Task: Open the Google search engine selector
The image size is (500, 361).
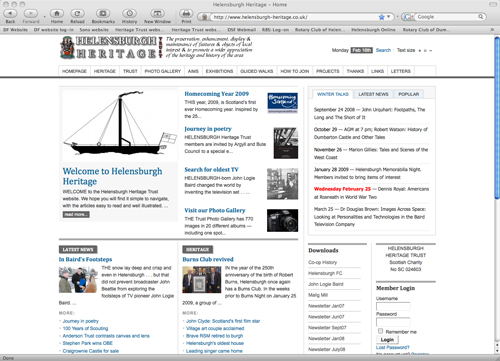Action: (408, 17)
